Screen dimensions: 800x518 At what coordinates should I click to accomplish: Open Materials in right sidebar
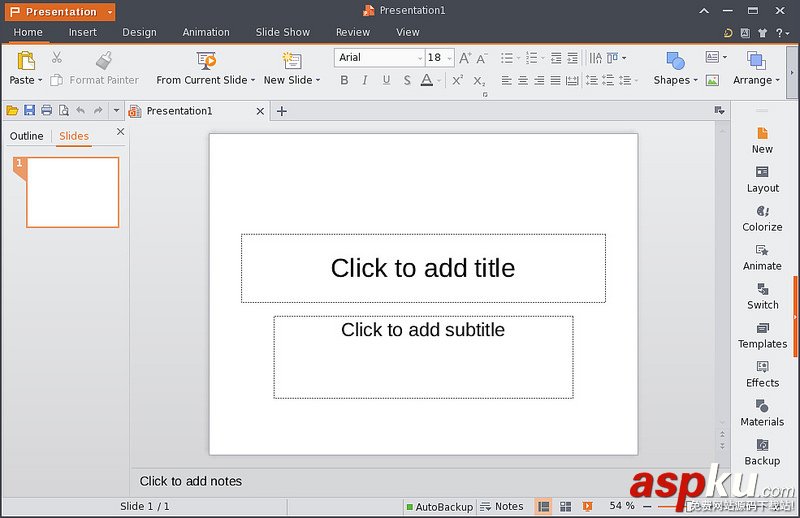pos(762,413)
